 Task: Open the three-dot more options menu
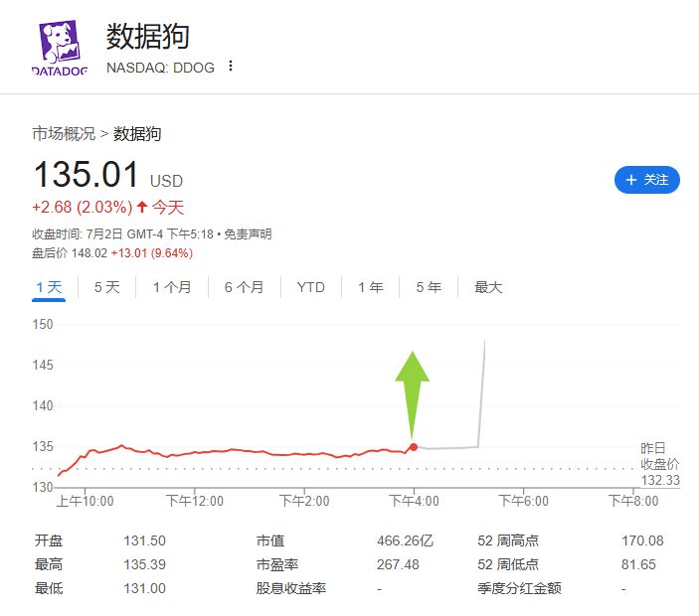pos(231,66)
